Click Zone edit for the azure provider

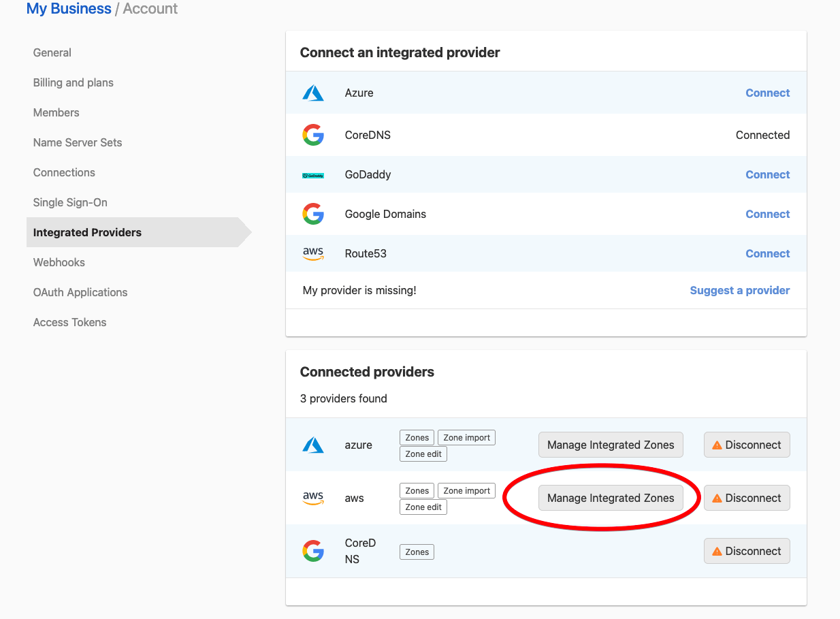point(423,454)
